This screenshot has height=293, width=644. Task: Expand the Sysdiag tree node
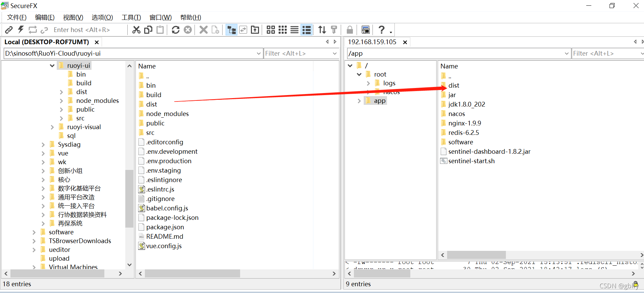click(x=43, y=144)
